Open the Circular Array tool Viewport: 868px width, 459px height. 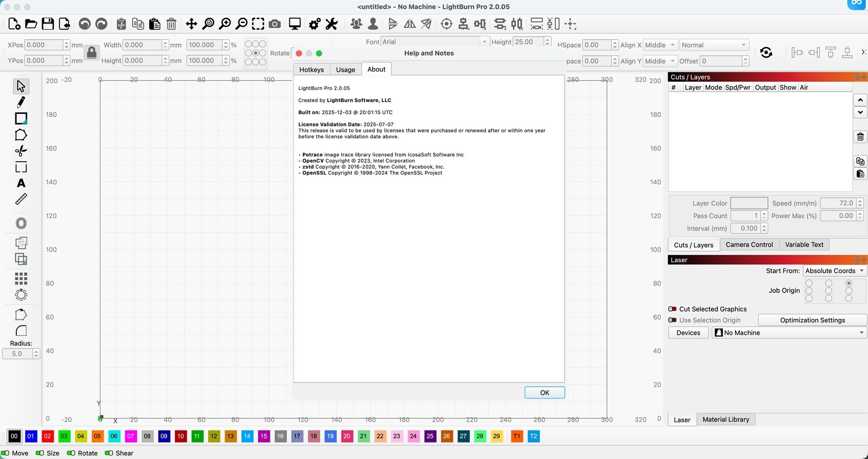(x=21, y=295)
